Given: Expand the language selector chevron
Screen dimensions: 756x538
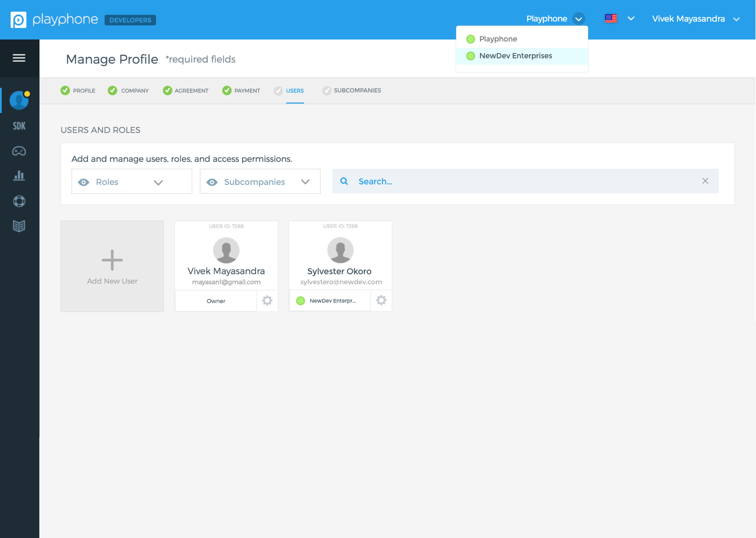Looking at the screenshot, I should [x=631, y=18].
